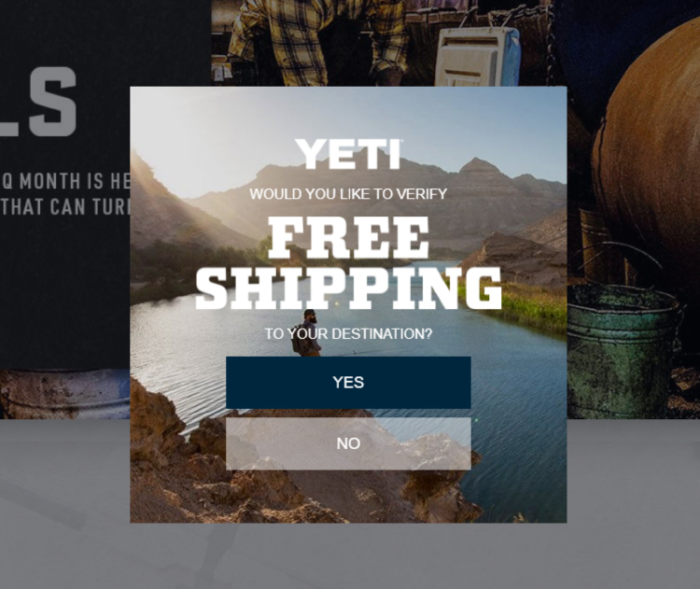Confirm free shipping with the YES button
This screenshot has height=589, width=700.
(x=348, y=383)
